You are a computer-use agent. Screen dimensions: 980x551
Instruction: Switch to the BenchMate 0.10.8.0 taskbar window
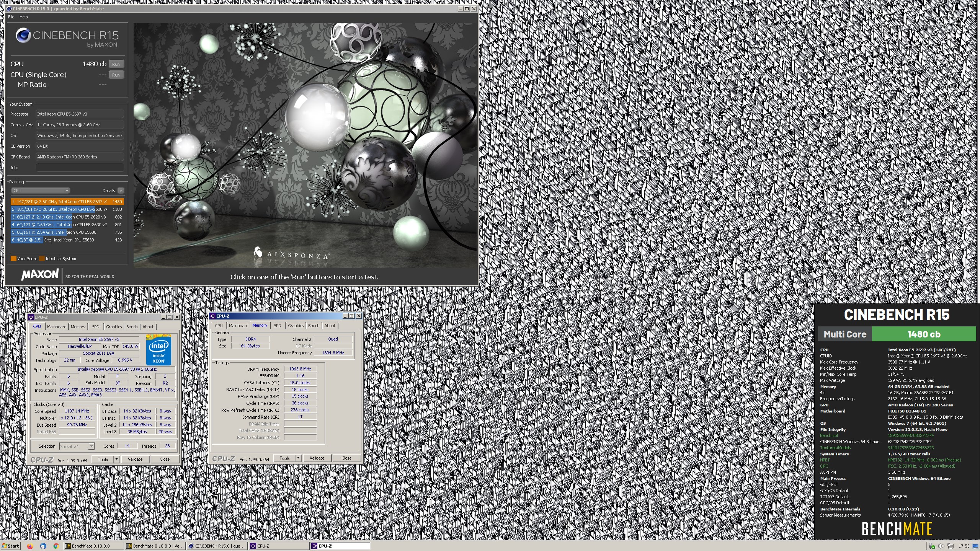pyautogui.click(x=93, y=546)
